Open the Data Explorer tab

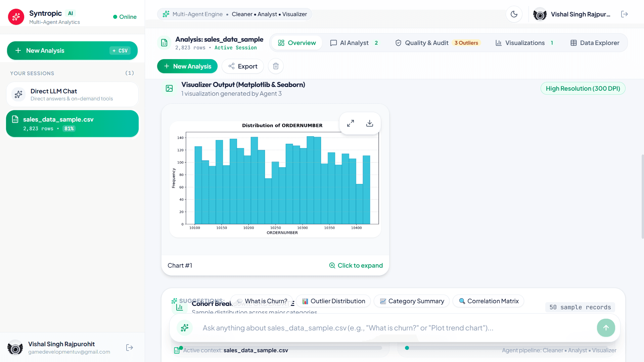[595, 43]
